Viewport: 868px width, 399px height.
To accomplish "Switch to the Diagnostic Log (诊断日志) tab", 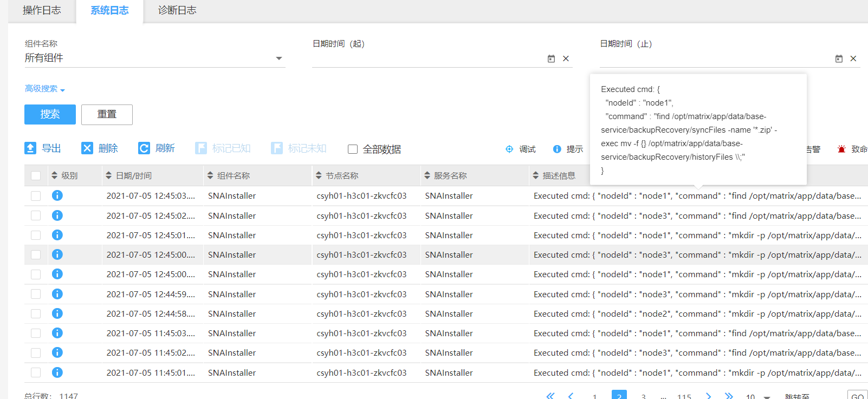I will pyautogui.click(x=177, y=10).
